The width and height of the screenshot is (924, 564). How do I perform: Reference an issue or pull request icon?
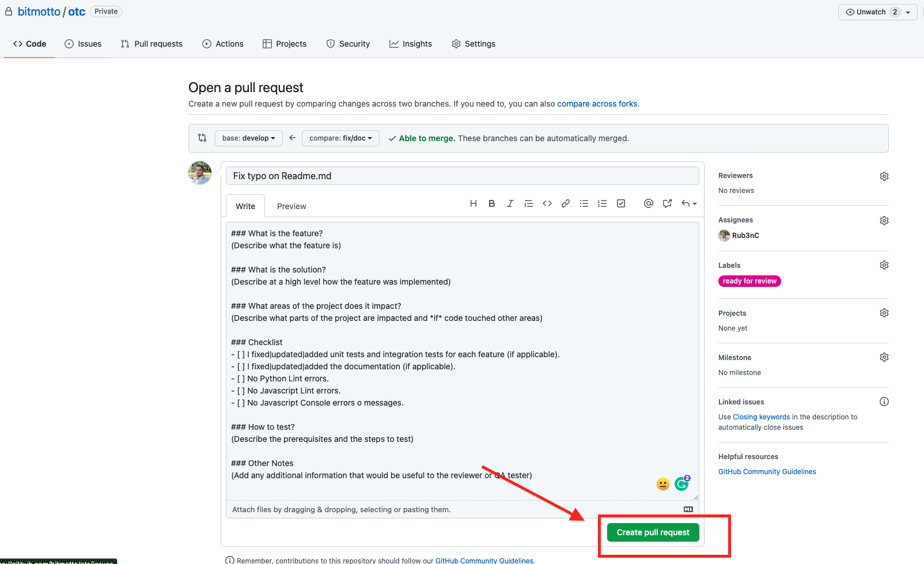667,203
